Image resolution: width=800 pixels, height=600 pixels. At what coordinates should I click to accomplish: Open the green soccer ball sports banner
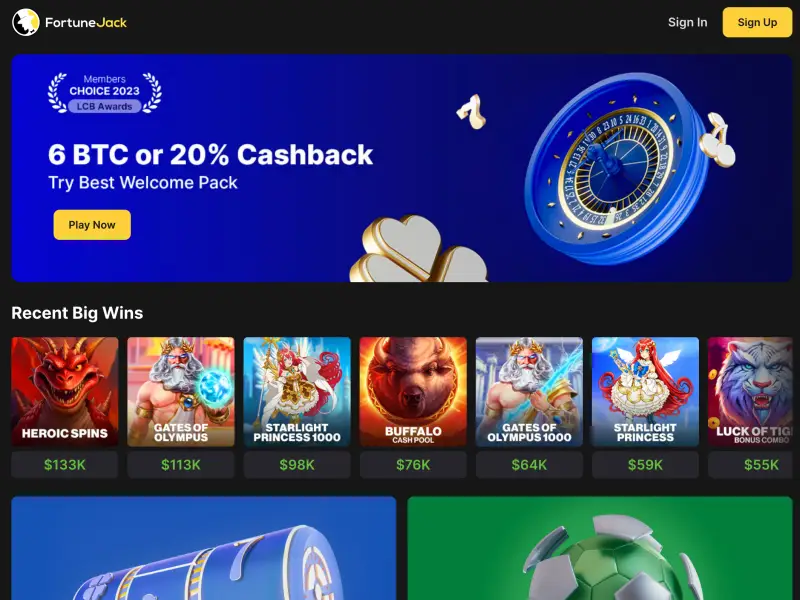tap(600, 548)
